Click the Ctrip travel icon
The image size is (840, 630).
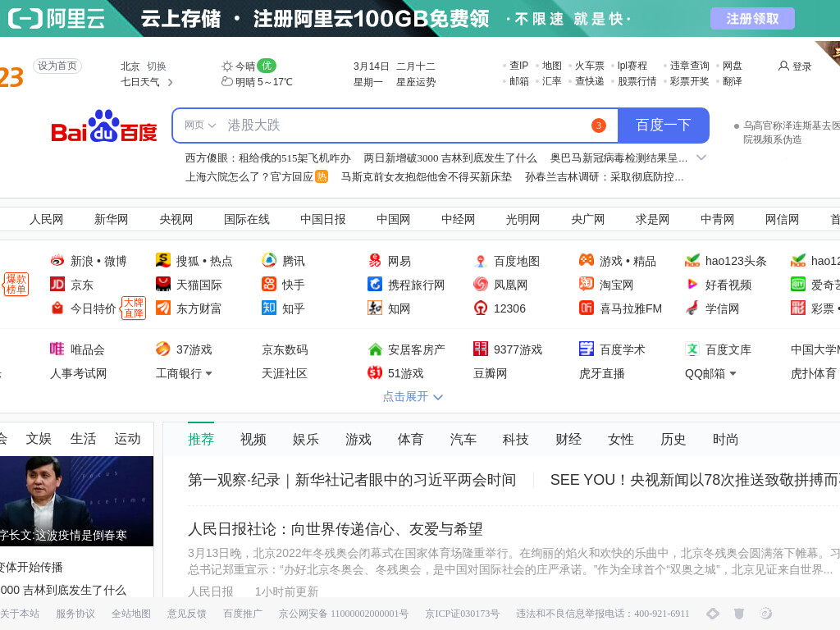pyautogui.click(x=374, y=284)
